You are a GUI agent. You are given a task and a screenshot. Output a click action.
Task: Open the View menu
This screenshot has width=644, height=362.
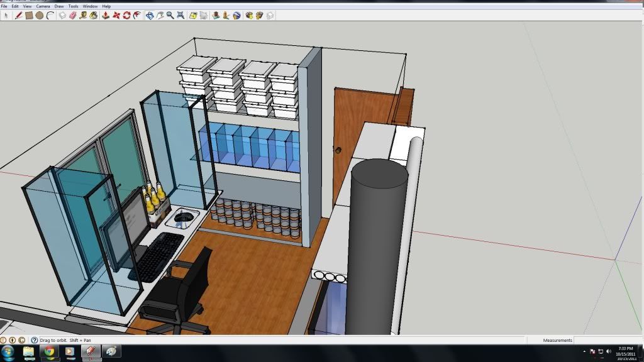pos(27,6)
